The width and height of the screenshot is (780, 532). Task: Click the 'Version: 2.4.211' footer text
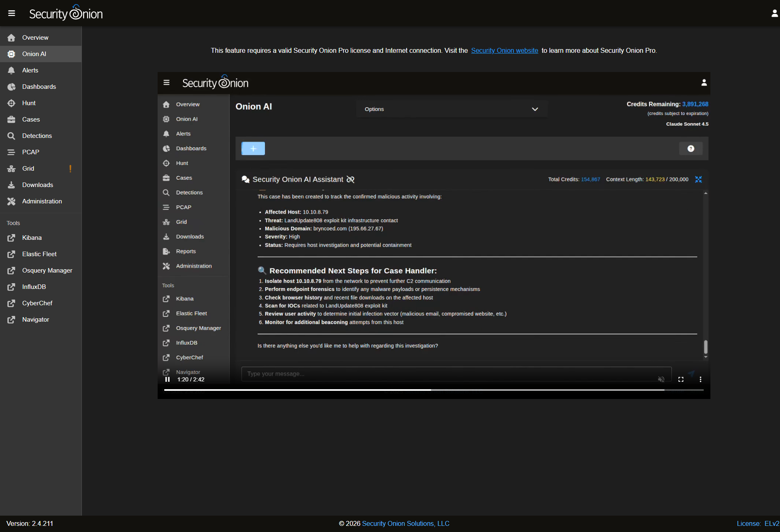[30, 524]
